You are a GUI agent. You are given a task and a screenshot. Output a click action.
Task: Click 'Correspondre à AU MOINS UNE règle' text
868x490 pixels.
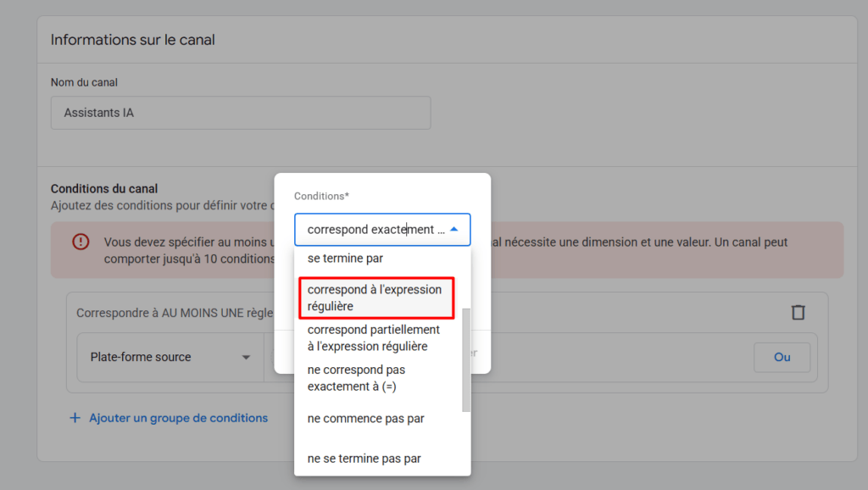point(175,313)
